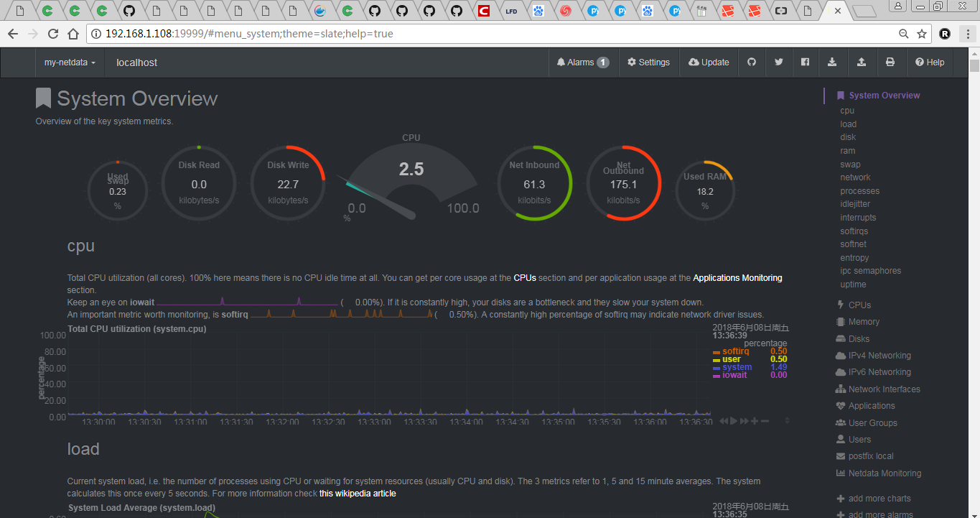Viewport: 980px width, 518px height.
Task: Follow the Applications Monitoring link
Action: click(x=737, y=278)
